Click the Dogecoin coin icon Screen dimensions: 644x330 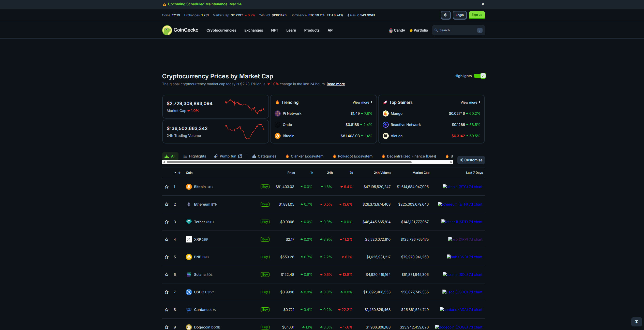[189, 327]
